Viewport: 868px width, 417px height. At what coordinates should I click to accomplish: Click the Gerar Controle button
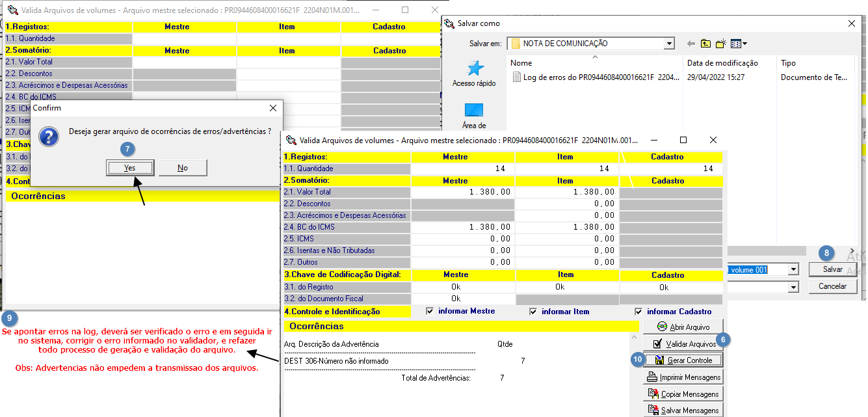[x=682, y=360]
